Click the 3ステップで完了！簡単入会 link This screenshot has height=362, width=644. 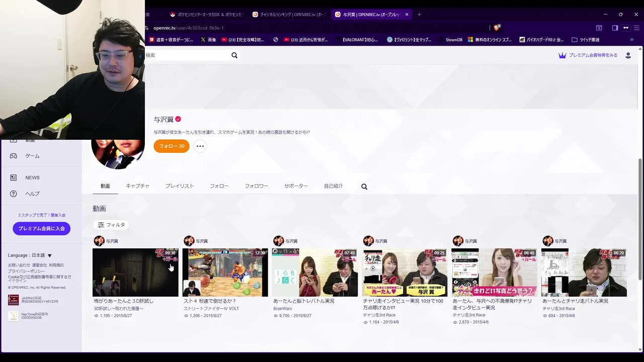pos(42,215)
